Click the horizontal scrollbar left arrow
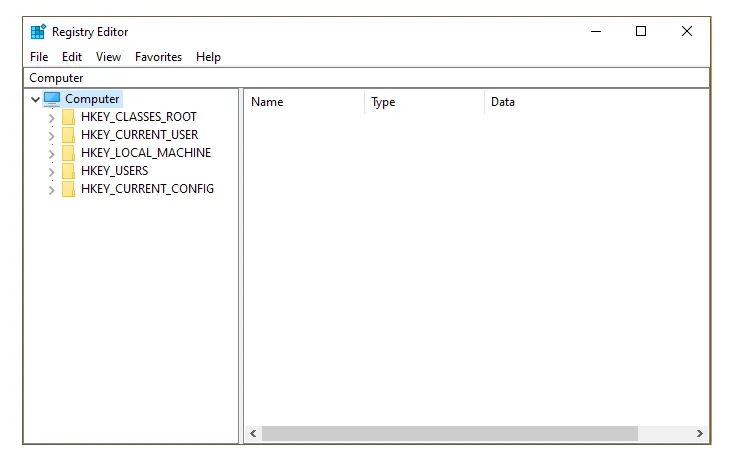The height and width of the screenshot is (463, 739). click(x=253, y=433)
